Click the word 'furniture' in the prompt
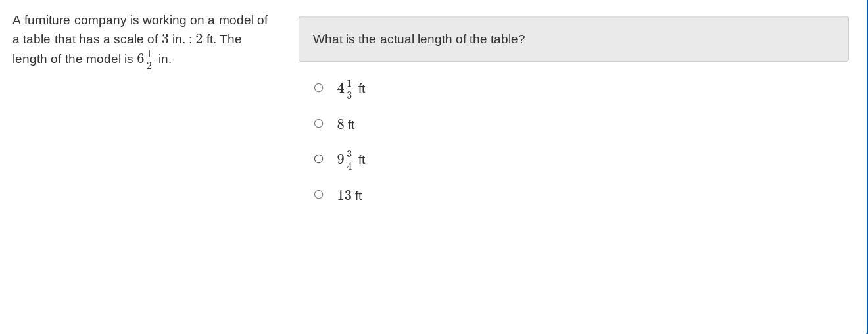The image size is (868, 334). 47,20
